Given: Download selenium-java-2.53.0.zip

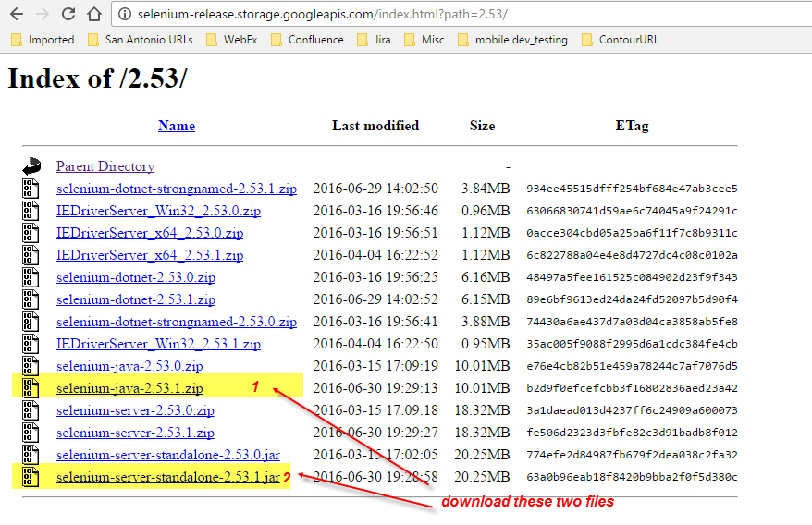Looking at the screenshot, I should [x=129, y=366].
